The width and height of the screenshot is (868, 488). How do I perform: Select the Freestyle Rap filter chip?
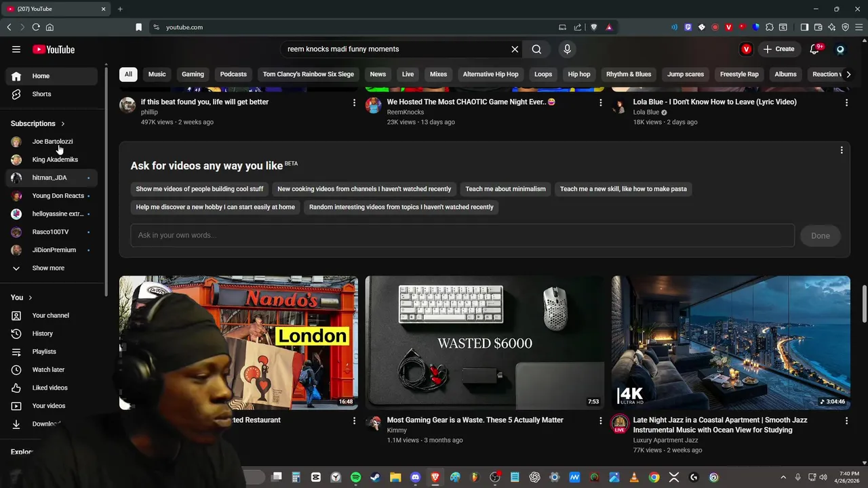[x=739, y=74]
